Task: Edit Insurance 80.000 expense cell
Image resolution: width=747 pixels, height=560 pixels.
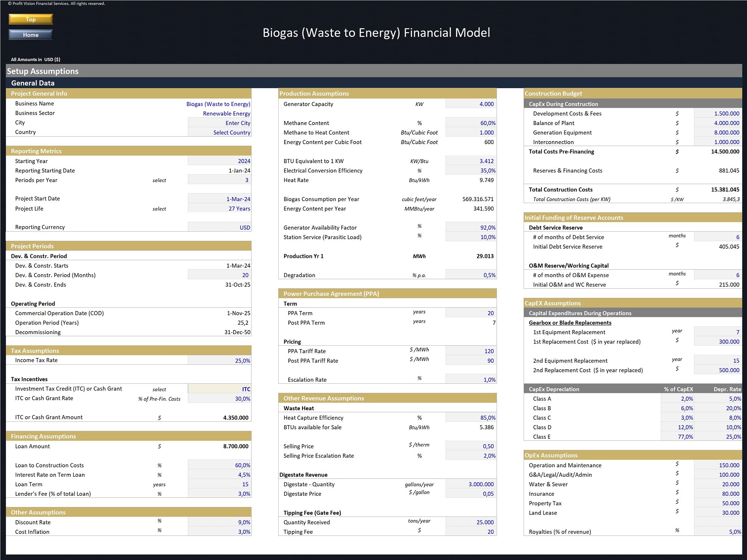Action: pyautogui.click(x=718, y=494)
